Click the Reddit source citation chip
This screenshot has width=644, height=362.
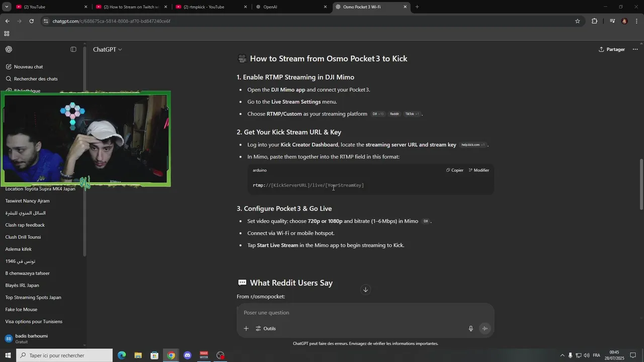[x=394, y=114]
